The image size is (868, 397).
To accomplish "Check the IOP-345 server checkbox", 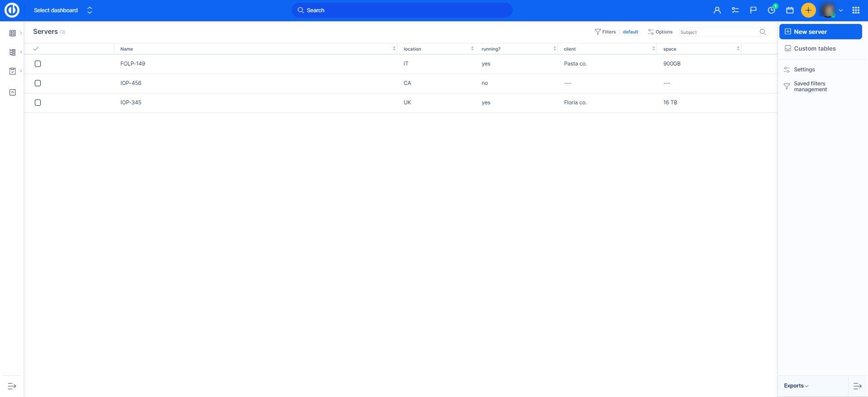I will [x=38, y=103].
